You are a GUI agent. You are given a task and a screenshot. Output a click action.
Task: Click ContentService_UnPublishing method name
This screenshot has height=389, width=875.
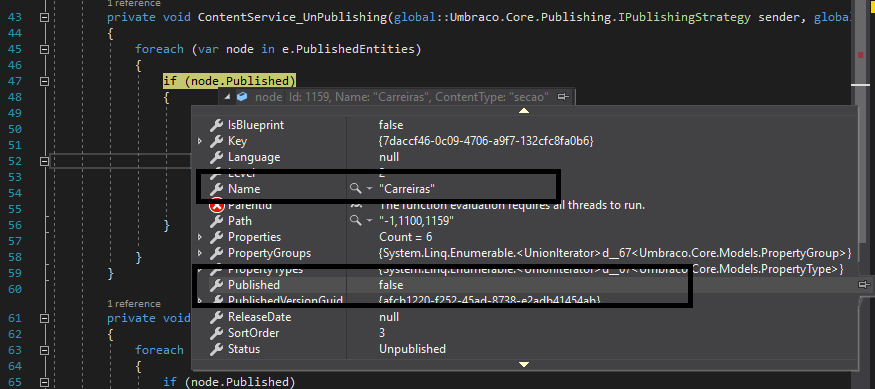point(292,17)
